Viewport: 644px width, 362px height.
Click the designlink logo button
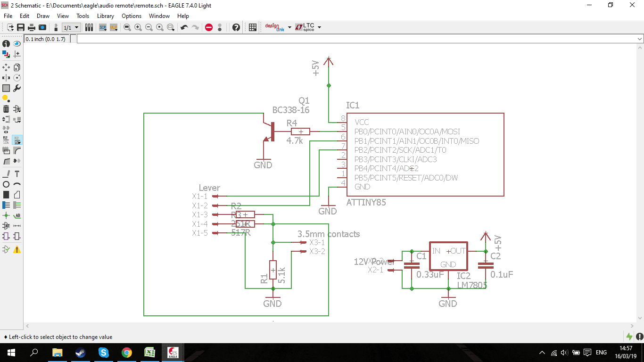tap(274, 27)
